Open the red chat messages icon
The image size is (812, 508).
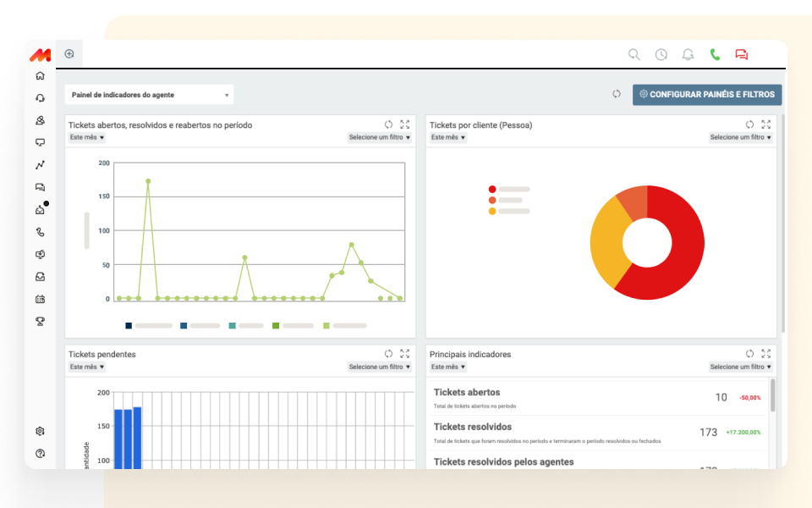click(x=742, y=54)
